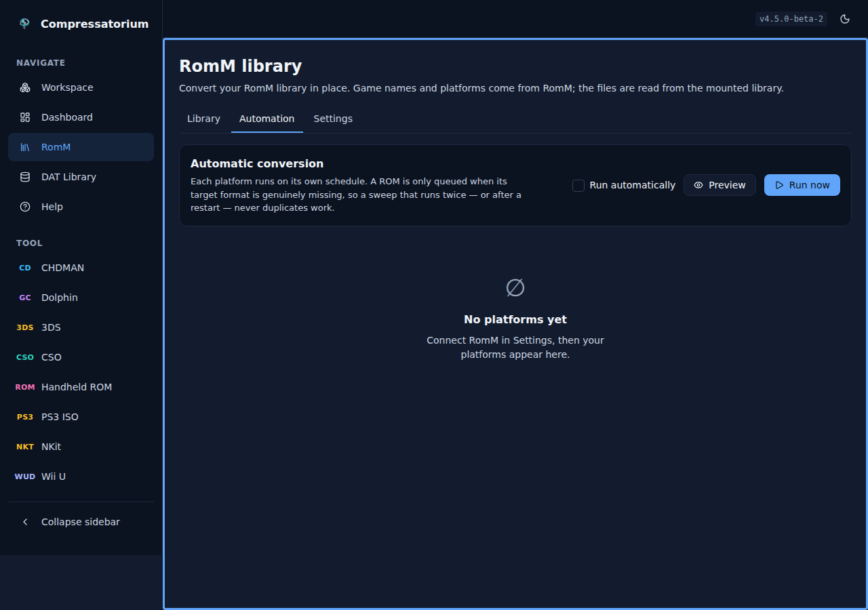Go to Workspace in the sidebar
This screenshot has width=868, height=610.
point(67,87)
